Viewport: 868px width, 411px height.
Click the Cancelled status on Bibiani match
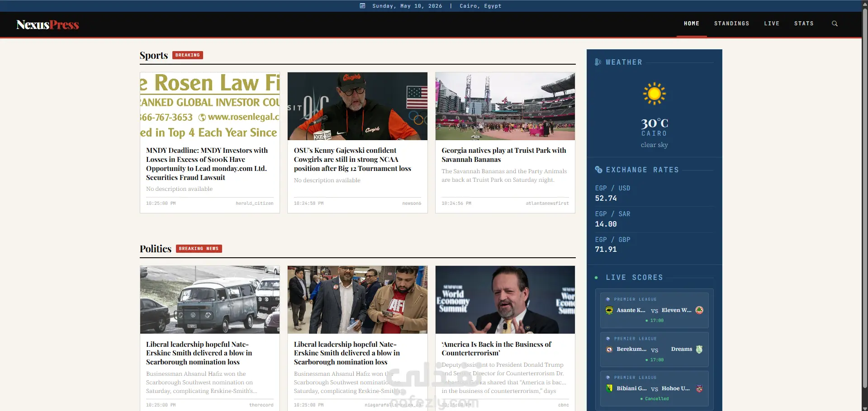click(x=657, y=399)
